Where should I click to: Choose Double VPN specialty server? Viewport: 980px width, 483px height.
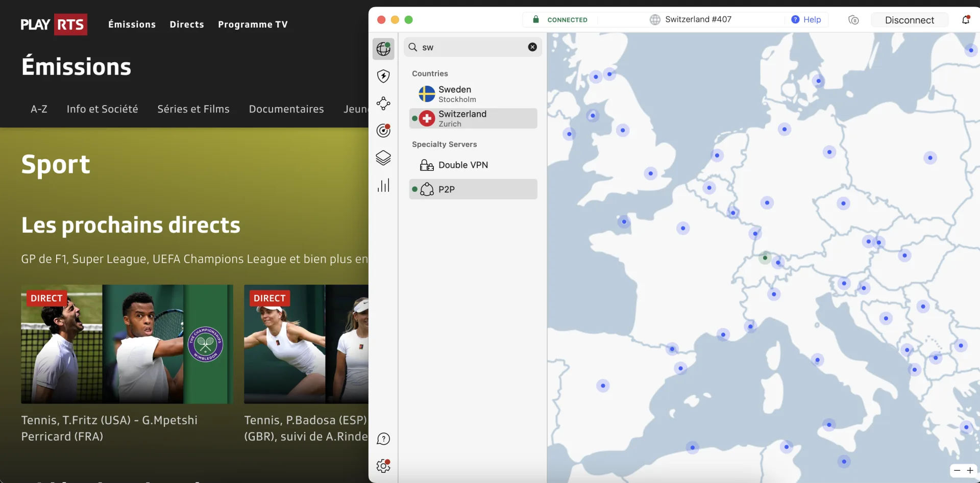(x=473, y=165)
